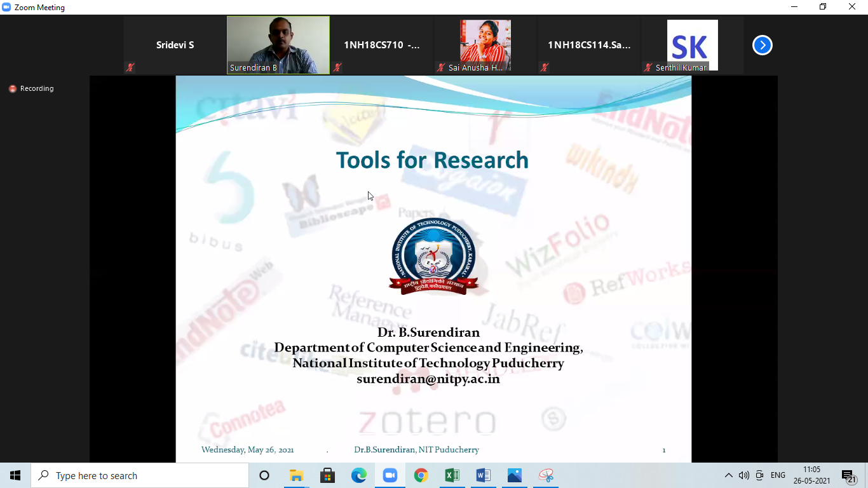This screenshot has width=868, height=488.
Task: Open Cortana circle icon on taskbar
Action: 264,475
